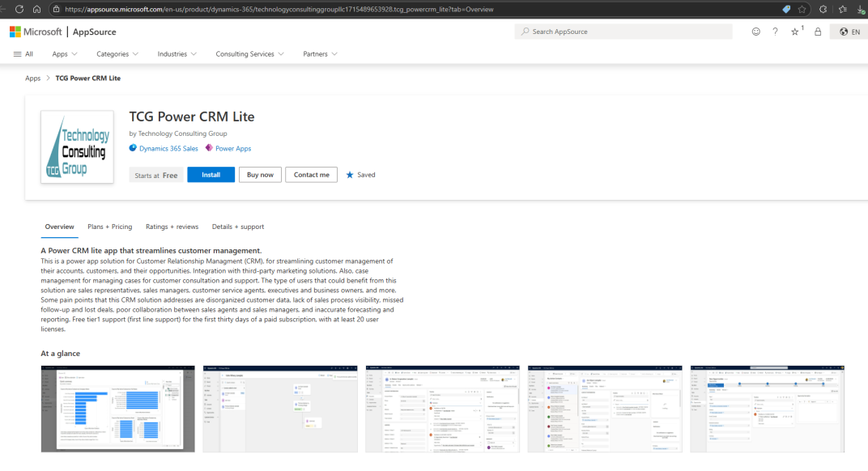Click the Power Apps purple icon
Viewport: 868px width, 471px height.
(209, 148)
